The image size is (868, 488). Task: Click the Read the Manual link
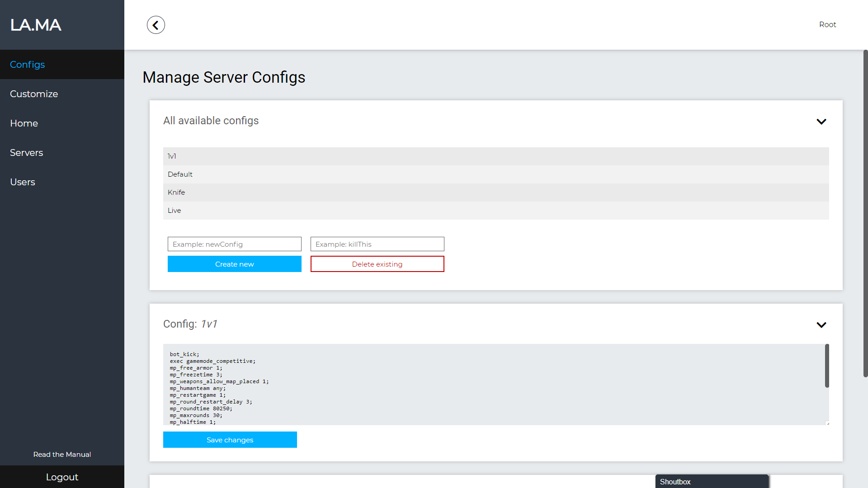pyautogui.click(x=62, y=455)
